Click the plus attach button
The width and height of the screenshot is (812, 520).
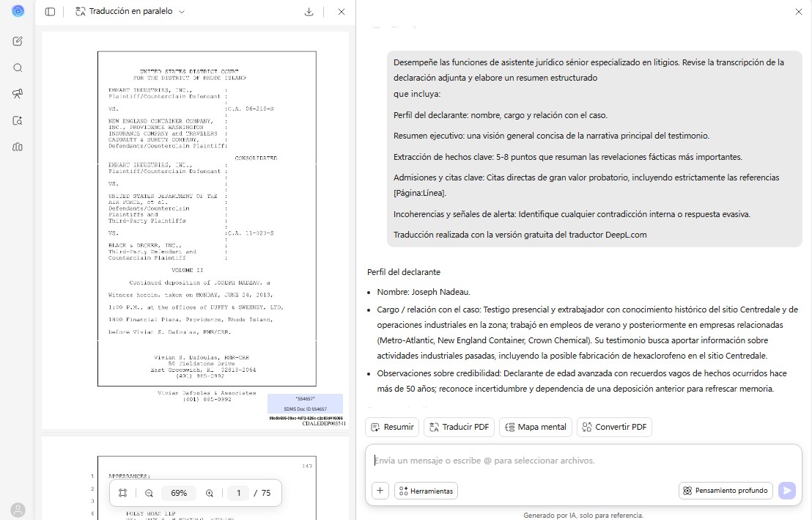click(380, 491)
